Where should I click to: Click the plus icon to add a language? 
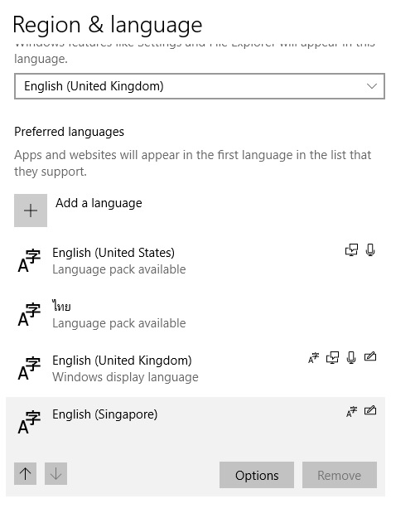click(x=31, y=211)
